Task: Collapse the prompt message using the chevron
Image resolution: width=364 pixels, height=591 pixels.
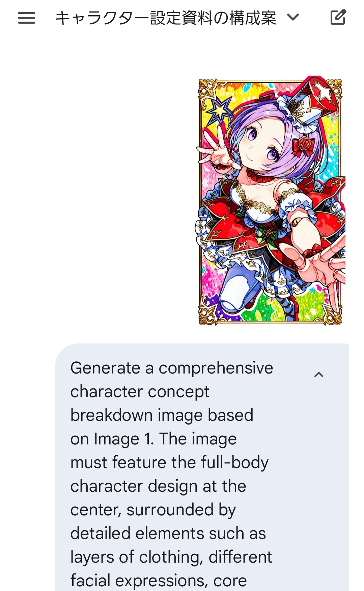Action: pyautogui.click(x=319, y=375)
